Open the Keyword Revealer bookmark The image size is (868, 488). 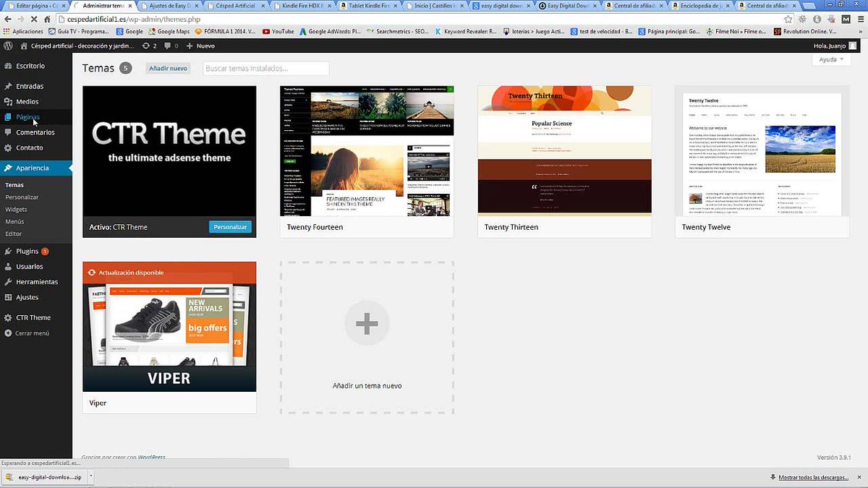[x=466, y=32]
